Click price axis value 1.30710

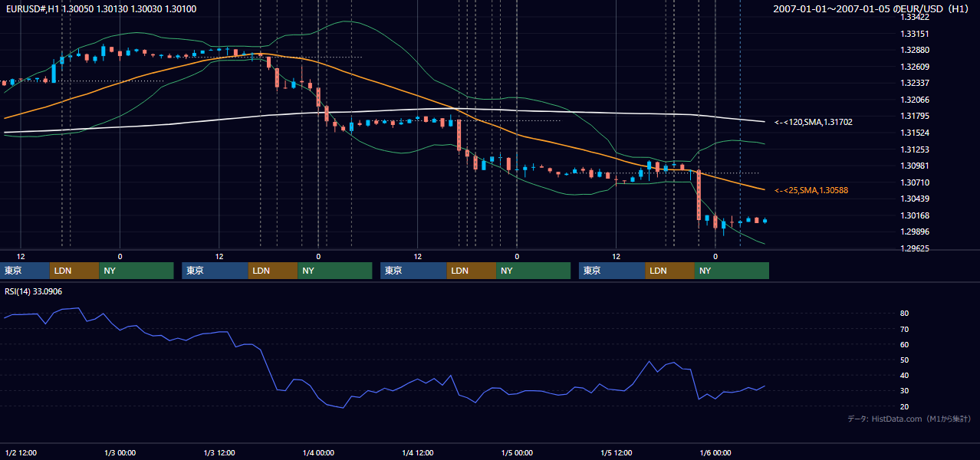tap(915, 182)
